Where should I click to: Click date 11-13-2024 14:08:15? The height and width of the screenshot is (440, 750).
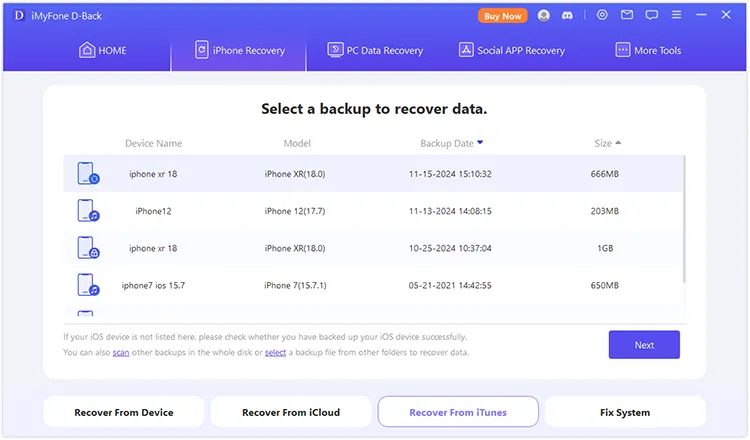click(x=450, y=211)
